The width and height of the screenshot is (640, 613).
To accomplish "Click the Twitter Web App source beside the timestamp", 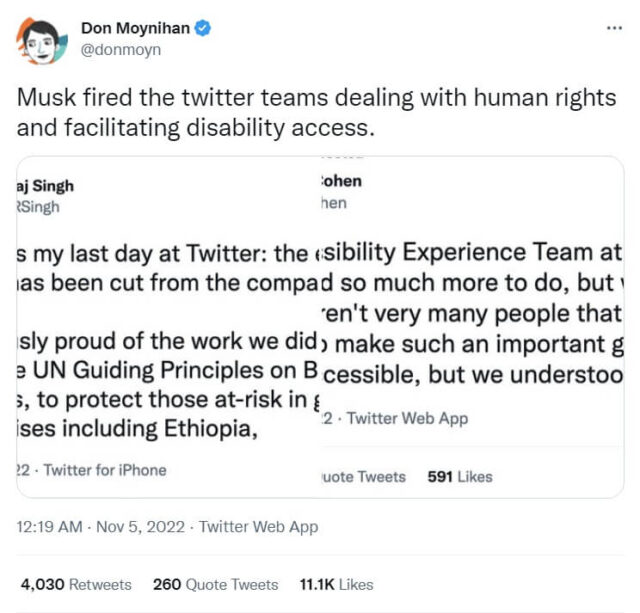I will point(258,527).
